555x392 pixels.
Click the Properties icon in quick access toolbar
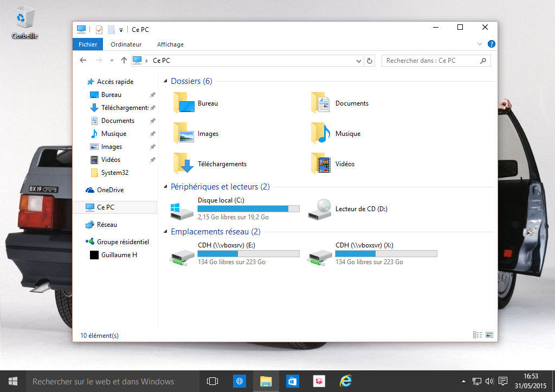[x=100, y=30]
